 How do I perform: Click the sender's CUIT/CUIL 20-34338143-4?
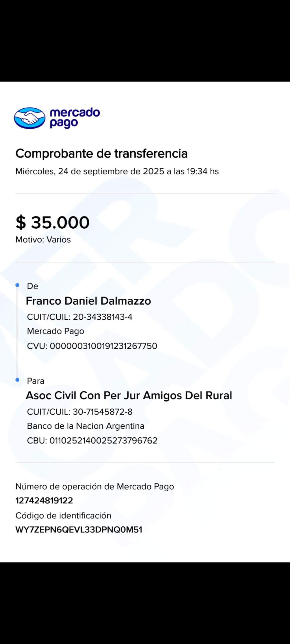[x=79, y=317]
